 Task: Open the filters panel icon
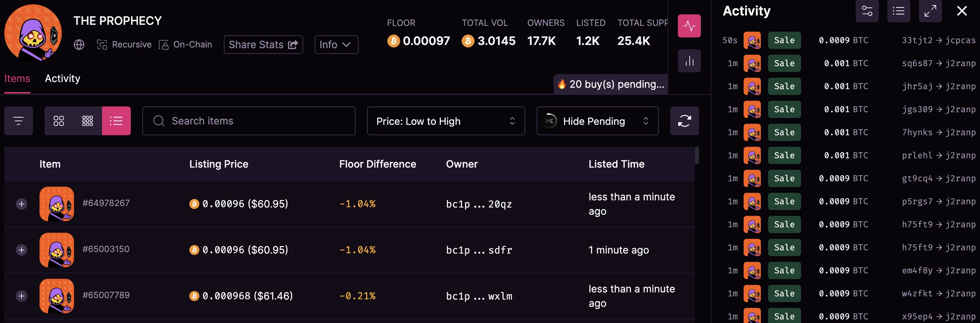click(18, 121)
